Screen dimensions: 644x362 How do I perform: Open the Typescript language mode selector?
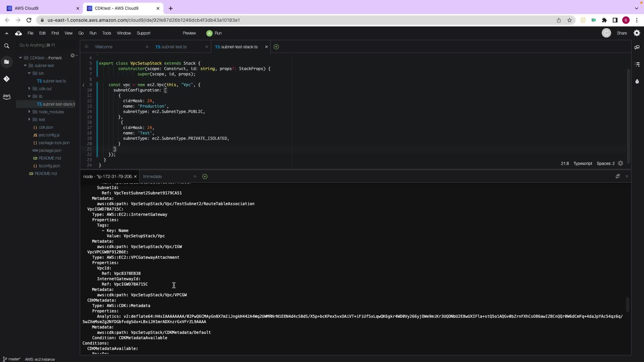(582, 164)
